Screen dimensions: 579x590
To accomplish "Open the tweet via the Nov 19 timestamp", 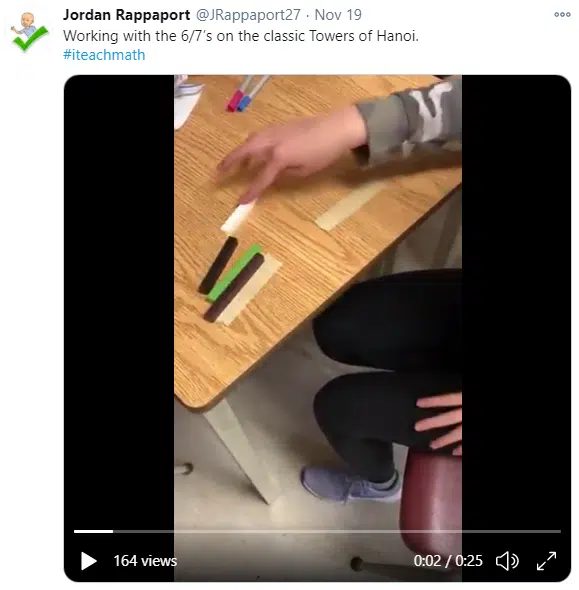I will [338, 15].
